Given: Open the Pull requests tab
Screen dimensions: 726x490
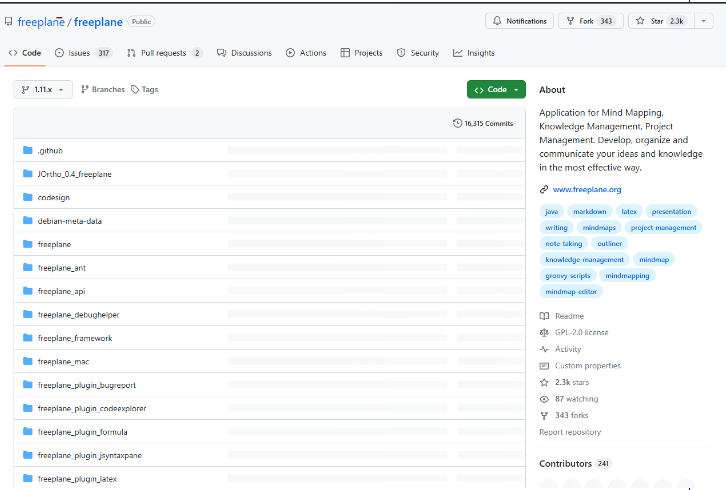Looking at the screenshot, I should pyautogui.click(x=165, y=53).
